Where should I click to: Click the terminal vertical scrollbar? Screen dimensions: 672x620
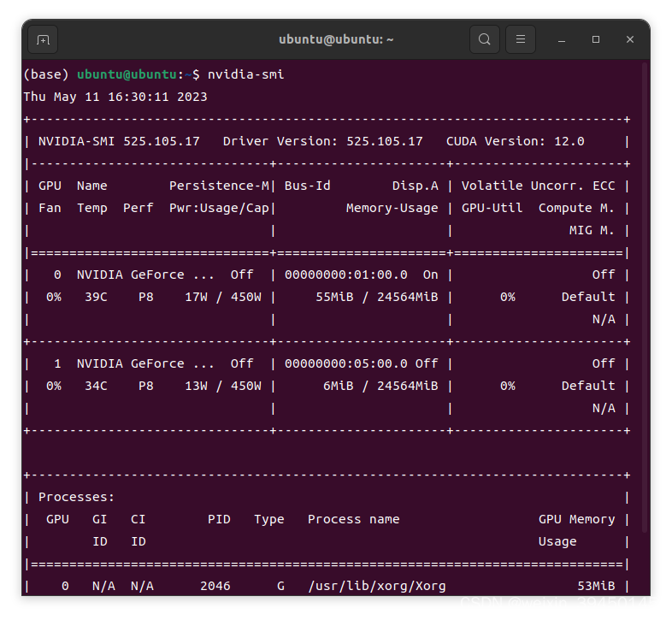(x=644, y=298)
